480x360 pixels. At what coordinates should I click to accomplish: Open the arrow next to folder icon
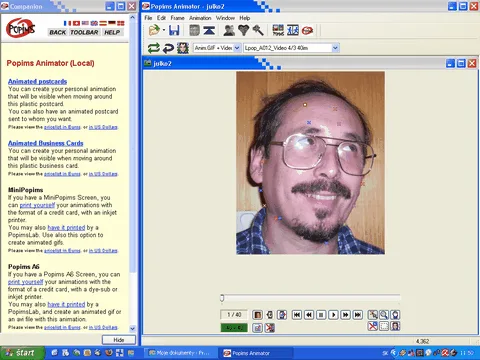tap(164, 31)
